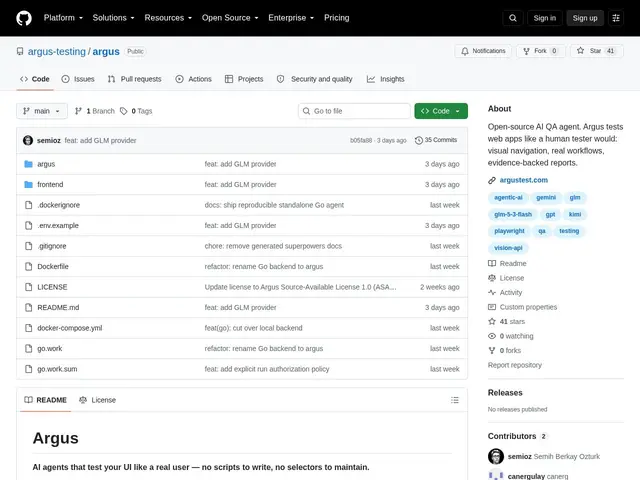Open the green Code dropdown
Viewport: 640px width, 480px height.
[441, 111]
